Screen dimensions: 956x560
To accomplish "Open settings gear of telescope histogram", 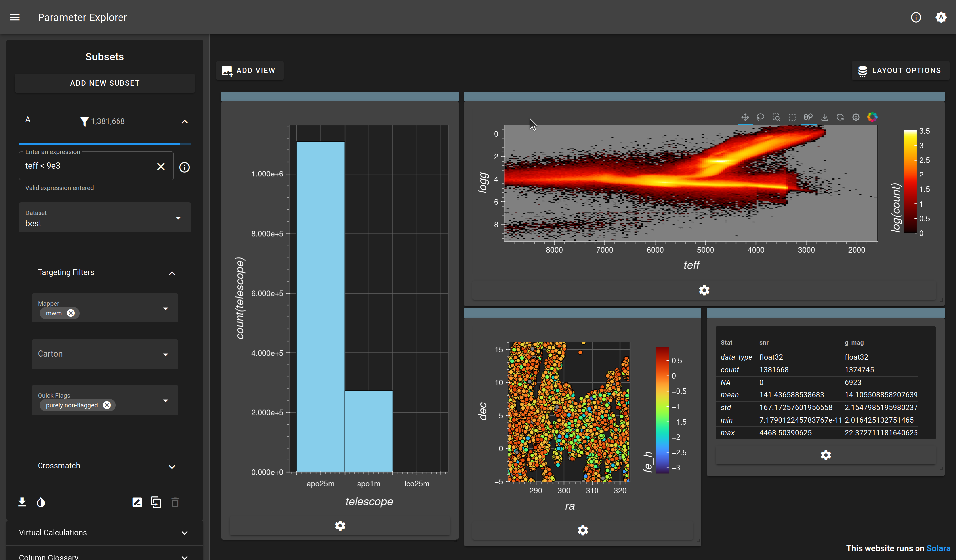I will [x=340, y=526].
